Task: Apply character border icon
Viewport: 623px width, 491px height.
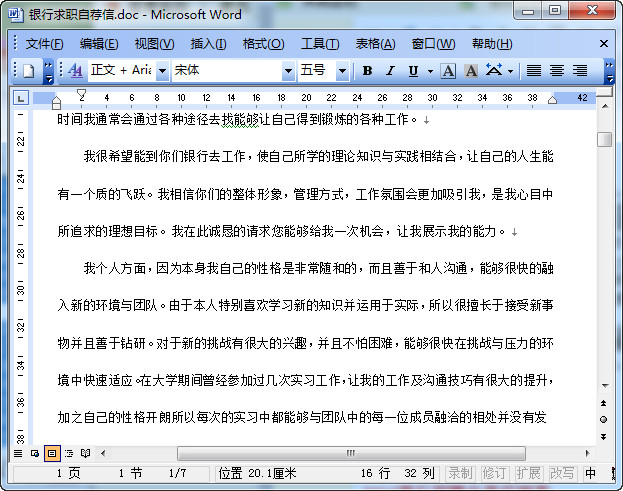Action: tap(448, 71)
